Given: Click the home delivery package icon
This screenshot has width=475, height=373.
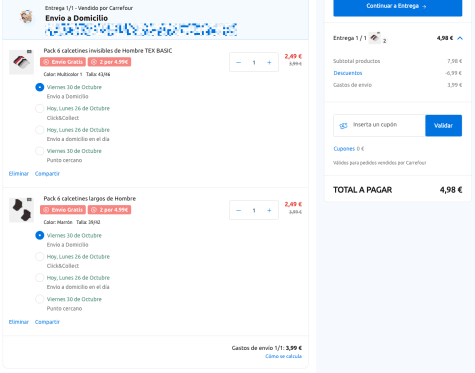Looking at the screenshot, I should 26,17.
